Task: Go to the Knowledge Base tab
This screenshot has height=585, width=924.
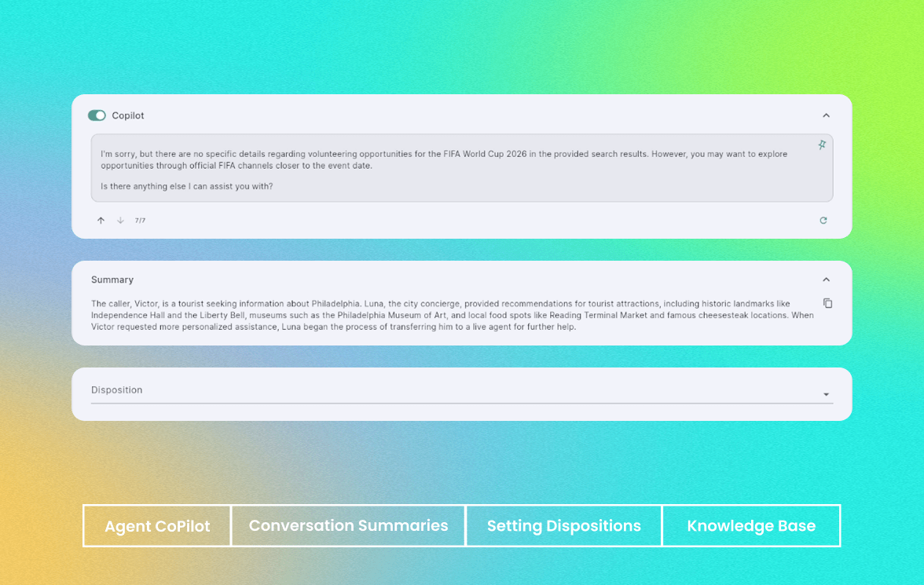Action: pyautogui.click(x=751, y=526)
